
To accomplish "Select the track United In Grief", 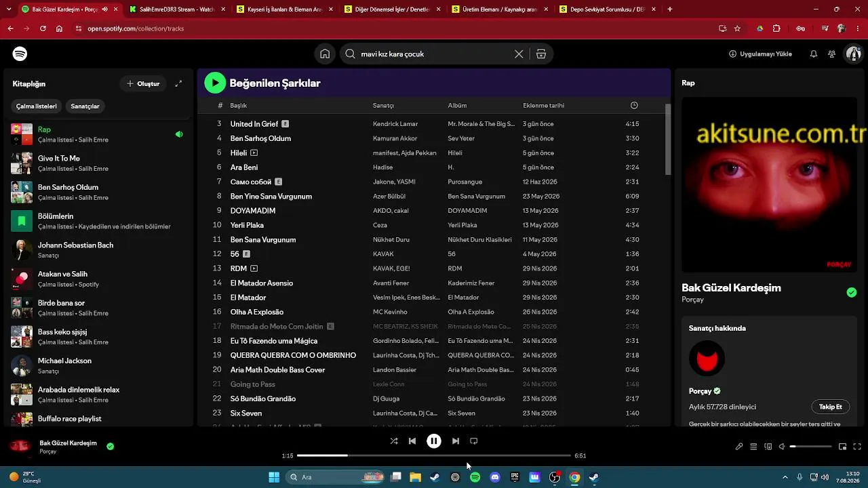I will [254, 124].
